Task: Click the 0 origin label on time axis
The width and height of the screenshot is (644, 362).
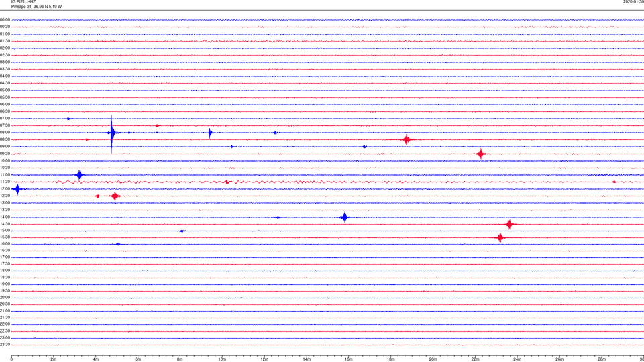Action: click(11, 359)
